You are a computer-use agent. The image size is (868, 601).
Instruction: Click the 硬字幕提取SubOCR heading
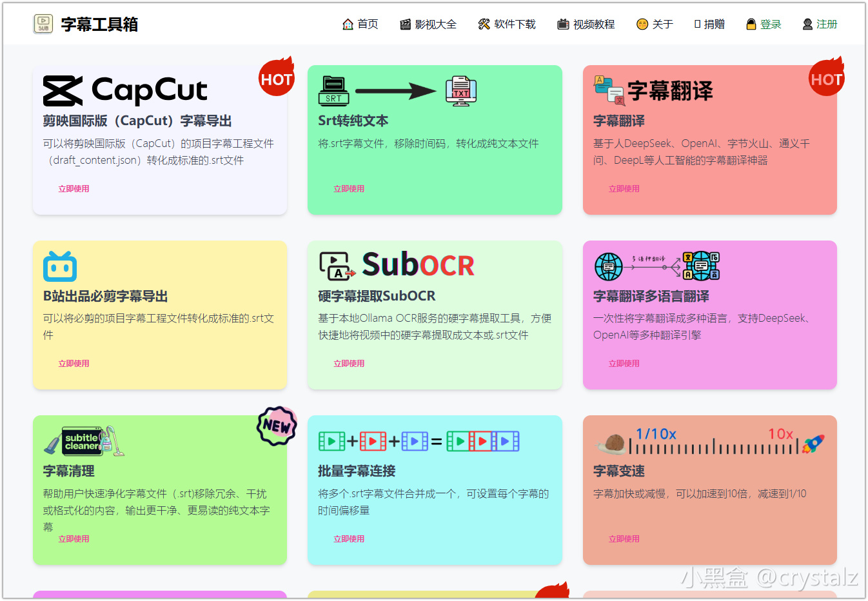[x=377, y=296]
